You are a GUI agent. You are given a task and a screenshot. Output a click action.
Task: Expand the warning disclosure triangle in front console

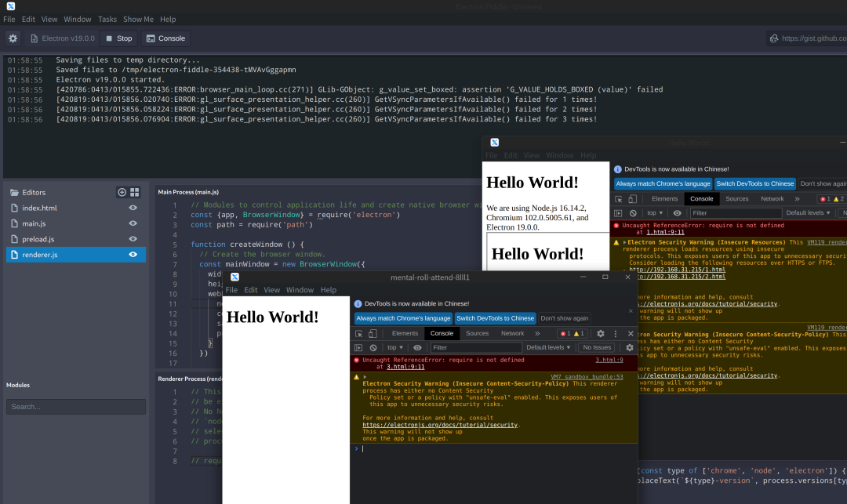pos(365,377)
